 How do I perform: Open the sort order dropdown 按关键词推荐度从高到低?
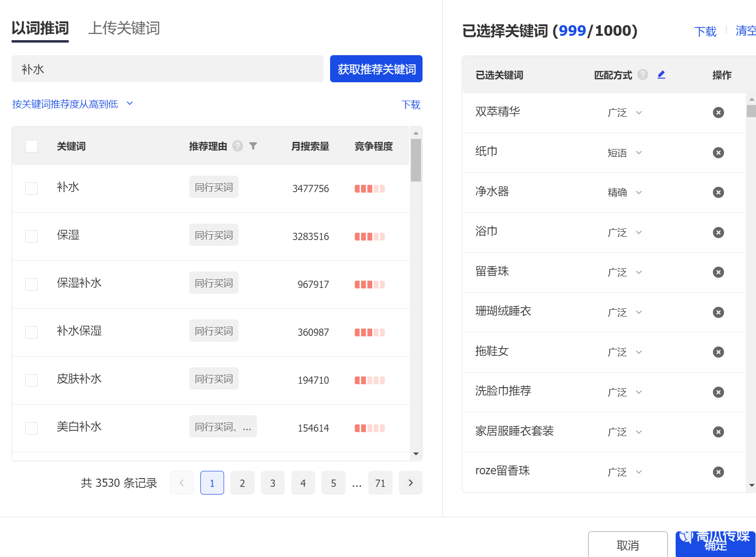click(x=72, y=104)
